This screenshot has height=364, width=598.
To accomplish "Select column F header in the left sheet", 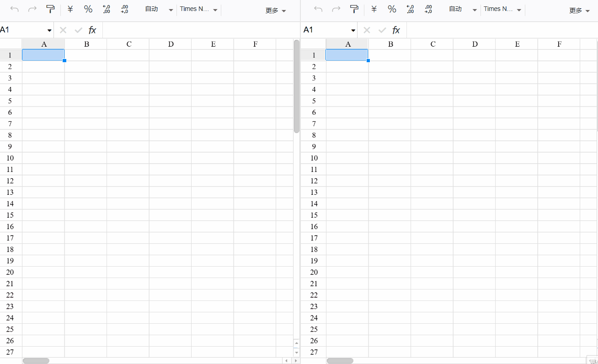I will (255, 44).
